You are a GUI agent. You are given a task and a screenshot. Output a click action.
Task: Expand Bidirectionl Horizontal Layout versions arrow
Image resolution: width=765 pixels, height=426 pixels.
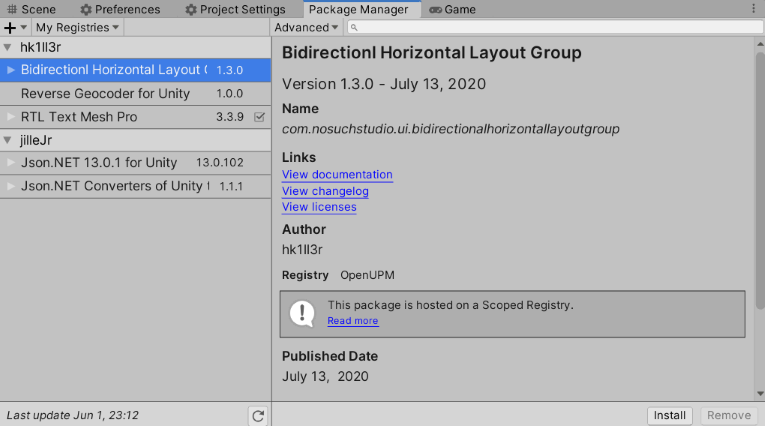11,70
